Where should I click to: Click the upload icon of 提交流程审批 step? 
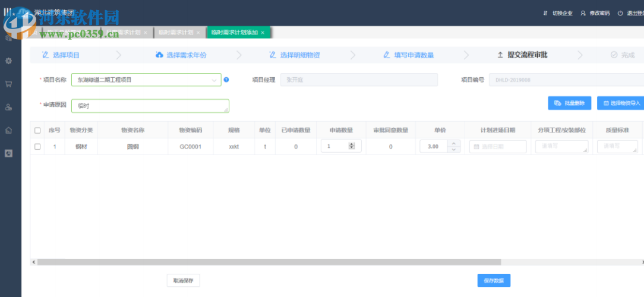pos(500,55)
